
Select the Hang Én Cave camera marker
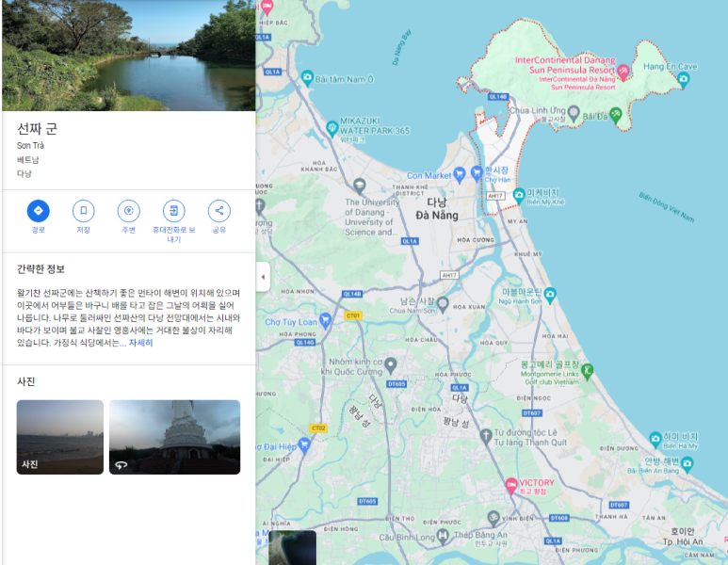(x=683, y=80)
